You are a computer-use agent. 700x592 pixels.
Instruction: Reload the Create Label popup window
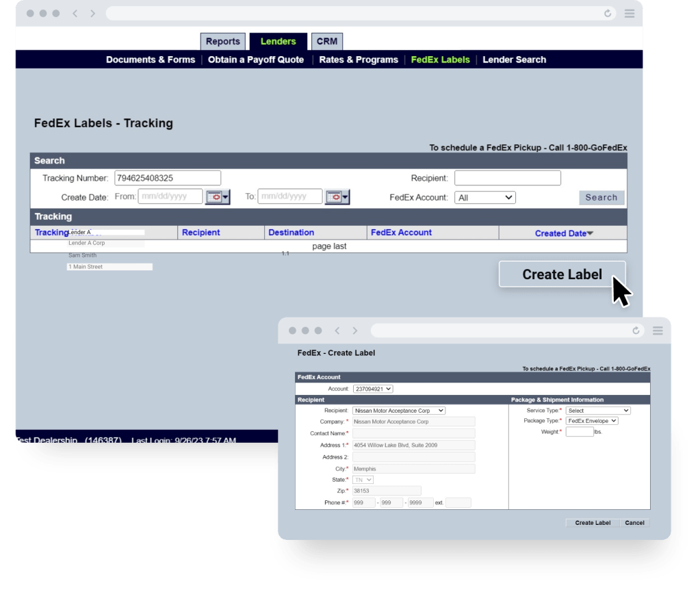tap(636, 331)
